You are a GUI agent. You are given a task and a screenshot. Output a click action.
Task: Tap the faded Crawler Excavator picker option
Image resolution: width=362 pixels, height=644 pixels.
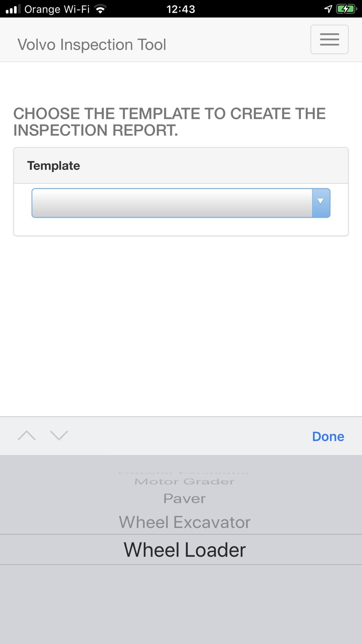coord(184,472)
